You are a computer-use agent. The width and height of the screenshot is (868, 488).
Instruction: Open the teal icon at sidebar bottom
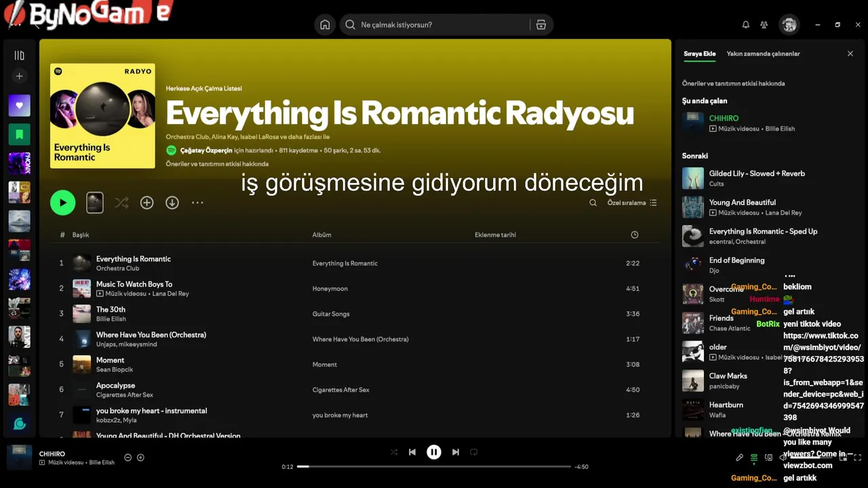tap(19, 424)
